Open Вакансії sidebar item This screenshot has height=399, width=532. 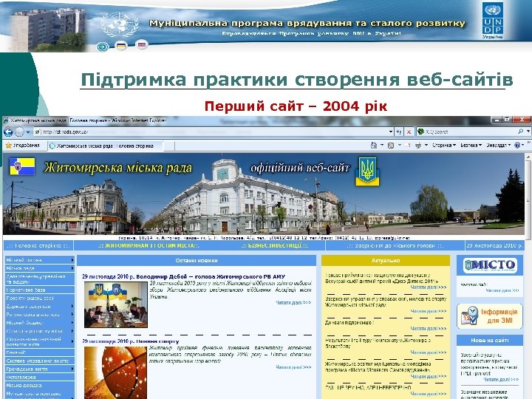tap(40, 352)
